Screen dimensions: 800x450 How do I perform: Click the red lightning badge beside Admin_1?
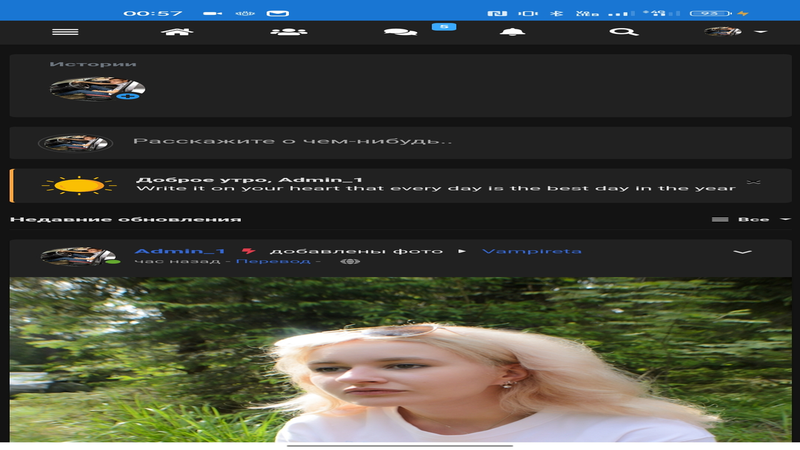(248, 251)
